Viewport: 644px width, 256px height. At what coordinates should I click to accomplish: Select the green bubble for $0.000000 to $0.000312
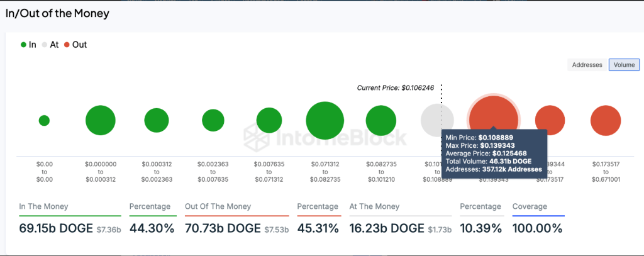pos(101,120)
